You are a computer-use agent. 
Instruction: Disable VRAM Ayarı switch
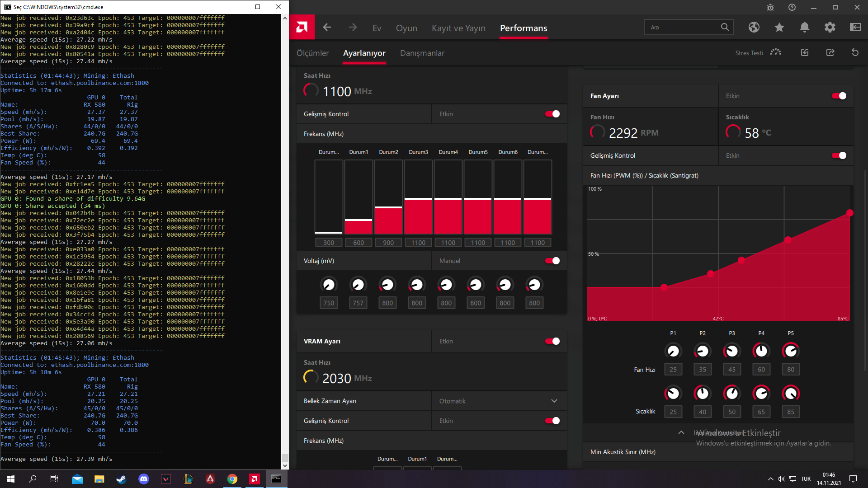click(552, 341)
